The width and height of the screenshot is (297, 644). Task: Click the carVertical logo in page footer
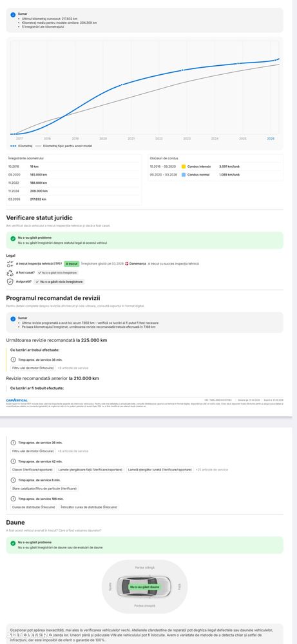coord(17,399)
